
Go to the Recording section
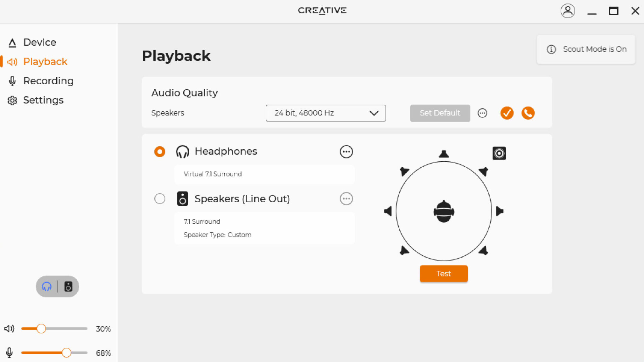click(x=48, y=81)
